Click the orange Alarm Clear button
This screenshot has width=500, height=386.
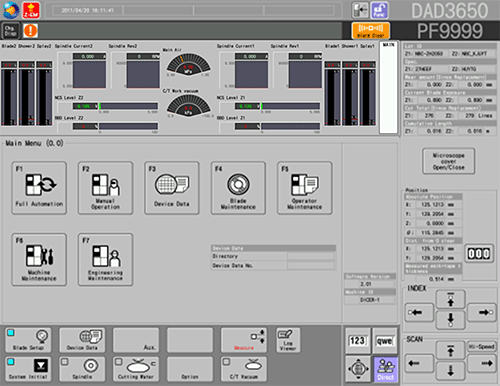[x=371, y=31]
